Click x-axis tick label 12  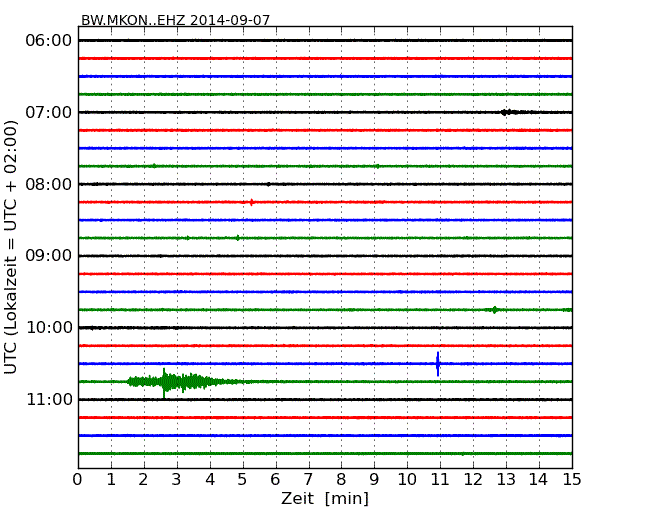(x=473, y=479)
